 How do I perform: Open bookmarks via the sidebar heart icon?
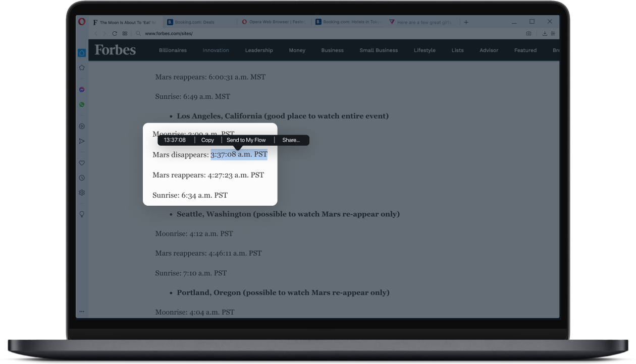(x=82, y=163)
